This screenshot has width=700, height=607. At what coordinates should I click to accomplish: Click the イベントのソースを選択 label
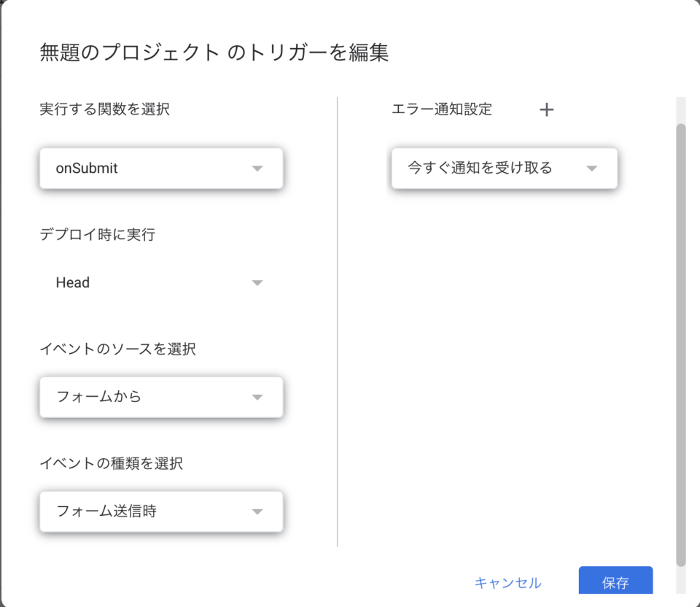[118, 349]
